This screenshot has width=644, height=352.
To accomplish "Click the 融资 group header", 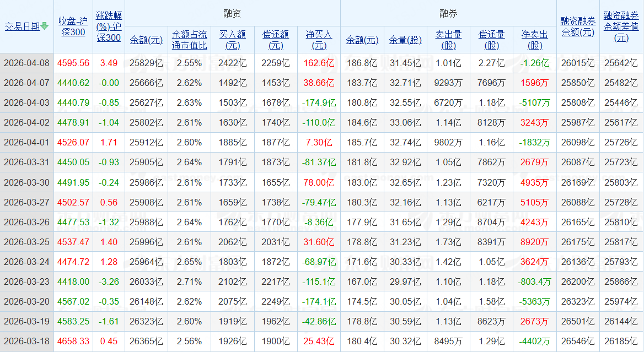I will [233, 14].
